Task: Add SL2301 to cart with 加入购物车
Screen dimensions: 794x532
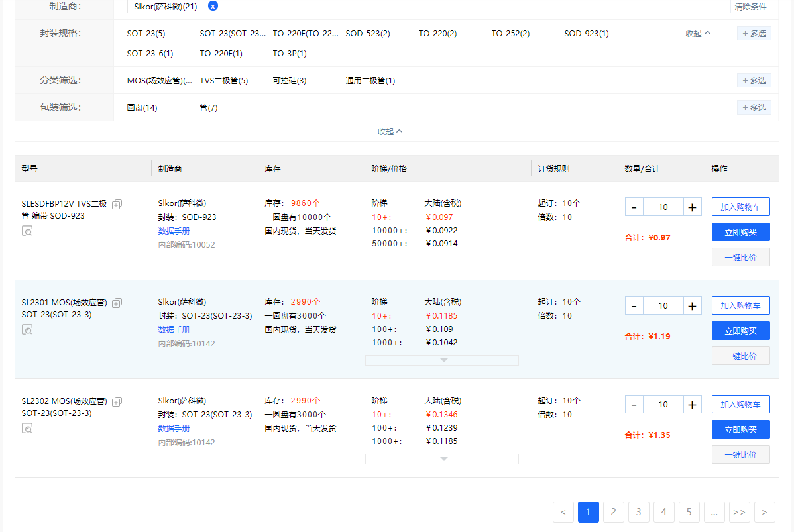Action: pyautogui.click(x=740, y=305)
